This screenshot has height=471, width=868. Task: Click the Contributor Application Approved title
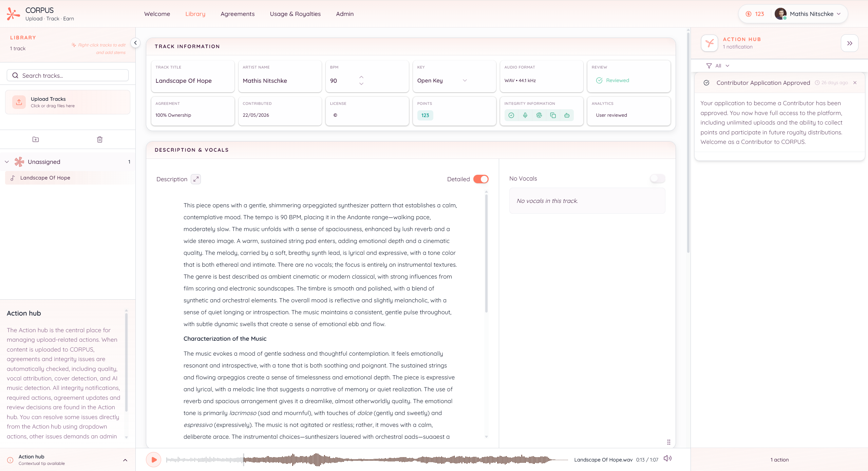[x=763, y=83]
